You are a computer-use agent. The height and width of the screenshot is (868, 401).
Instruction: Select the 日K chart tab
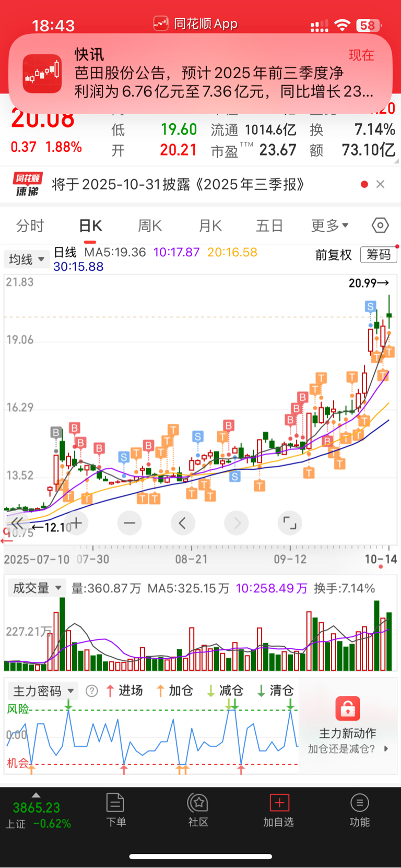90,226
